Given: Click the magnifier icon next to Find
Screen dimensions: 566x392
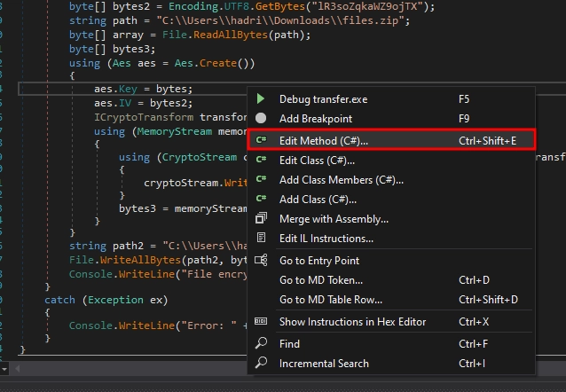Looking at the screenshot, I should (261, 343).
